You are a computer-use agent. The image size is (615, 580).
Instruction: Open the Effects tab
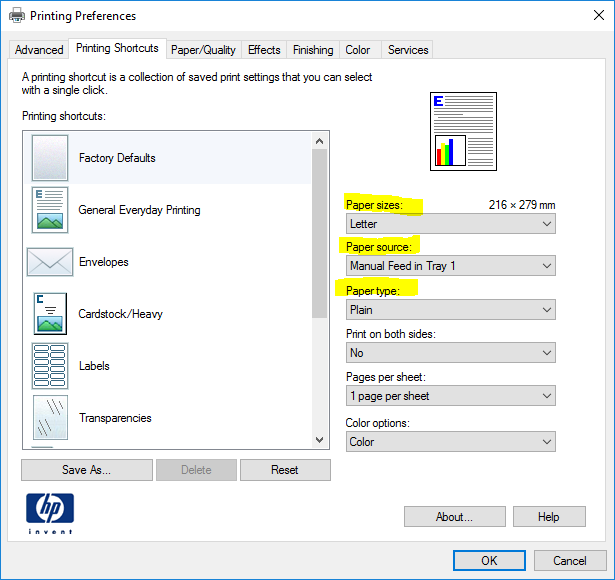tap(264, 50)
